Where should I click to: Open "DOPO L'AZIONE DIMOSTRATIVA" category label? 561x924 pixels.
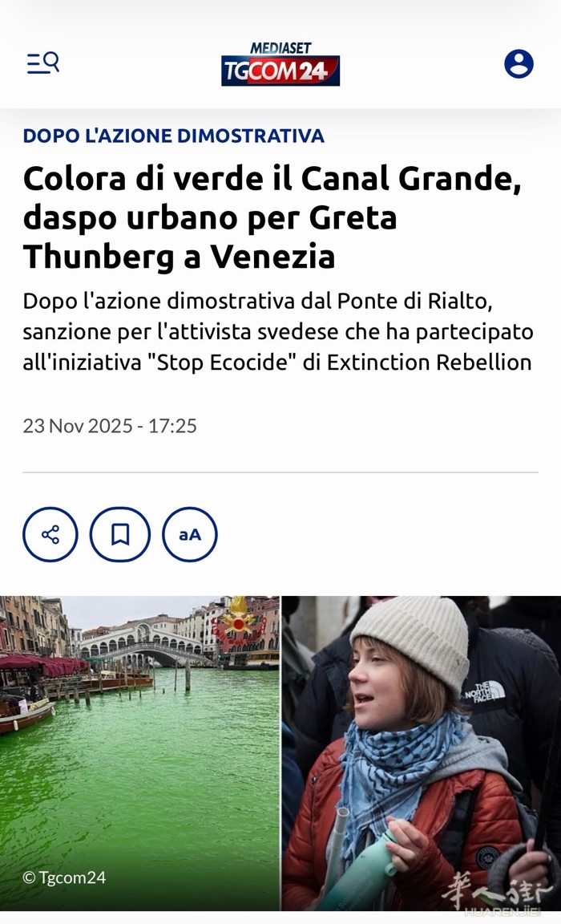coord(174,136)
